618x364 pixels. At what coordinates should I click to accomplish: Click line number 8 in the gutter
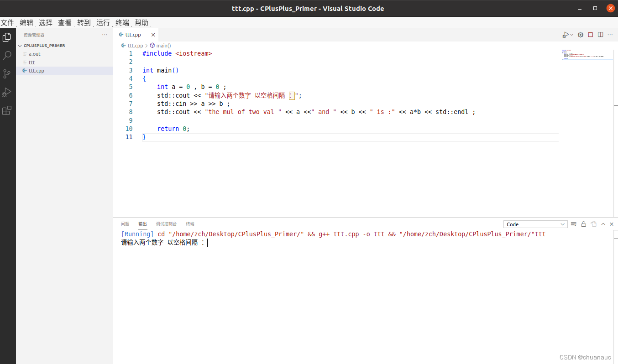pos(131,112)
